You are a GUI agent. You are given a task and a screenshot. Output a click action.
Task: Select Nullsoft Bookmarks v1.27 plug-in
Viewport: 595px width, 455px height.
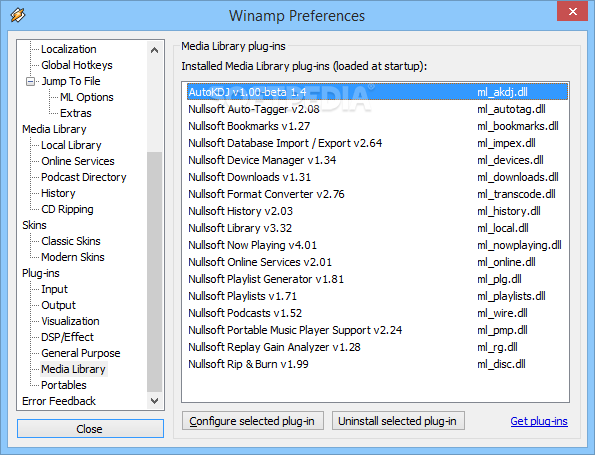point(378,126)
